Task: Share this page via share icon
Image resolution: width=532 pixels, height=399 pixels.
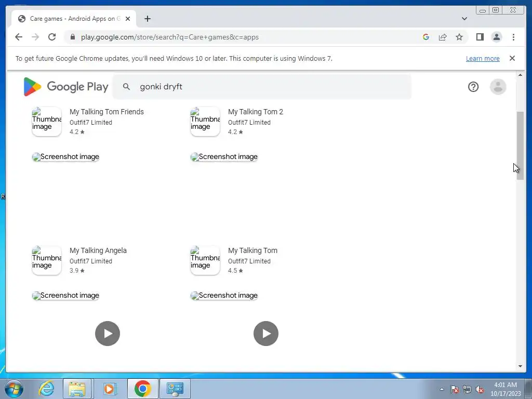Action: (x=443, y=37)
